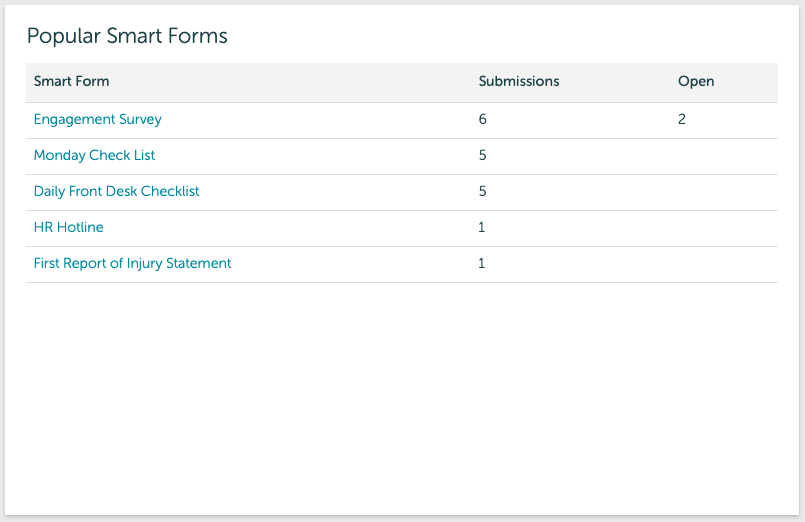Select Monday Check List submissions count
The width and height of the screenshot is (805, 522).
tap(482, 155)
